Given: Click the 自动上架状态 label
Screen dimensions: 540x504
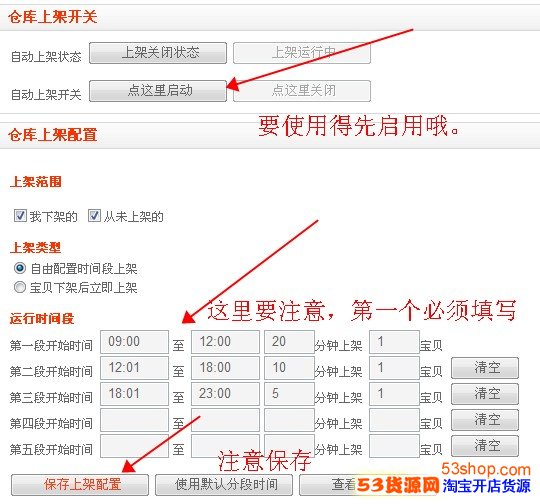Looking at the screenshot, I should coord(46,56).
